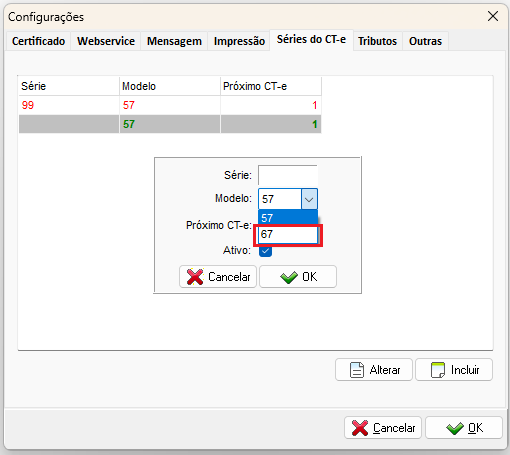Select the row with Série 99
This screenshot has height=455, width=510.
tap(170, 105)
